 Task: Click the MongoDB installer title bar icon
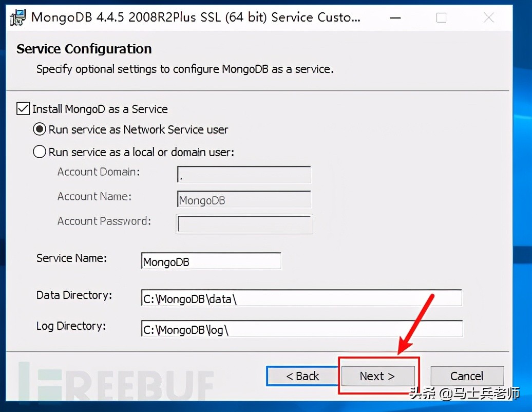coord(17,17)
